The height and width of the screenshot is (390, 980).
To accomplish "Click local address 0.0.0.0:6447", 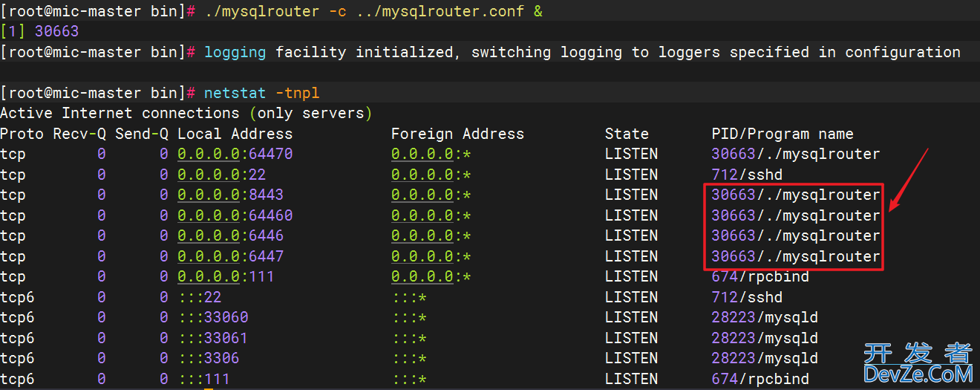I will tap(230, 256).
